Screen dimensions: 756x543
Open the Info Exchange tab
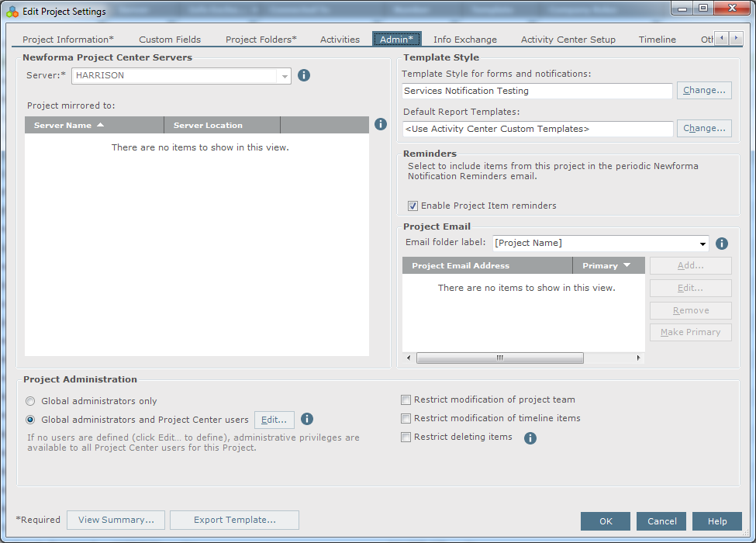pyautogui.click(x=464, y=40)
